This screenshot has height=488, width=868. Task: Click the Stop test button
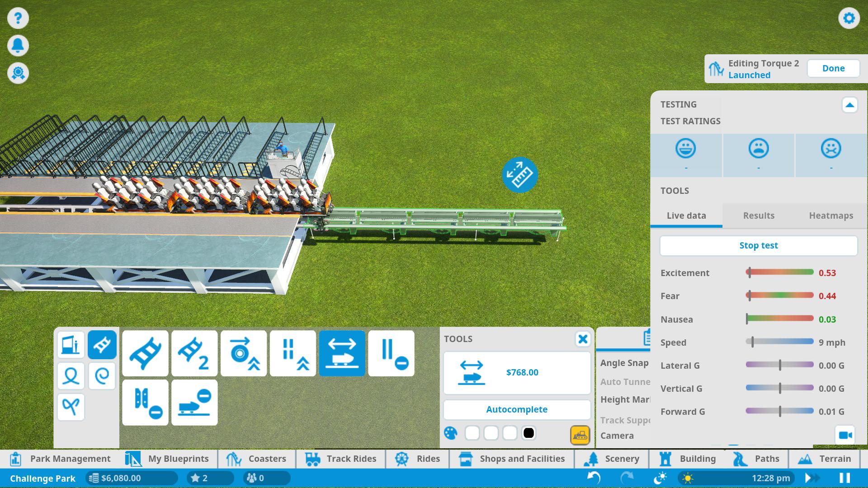click(x=758, y=245)
